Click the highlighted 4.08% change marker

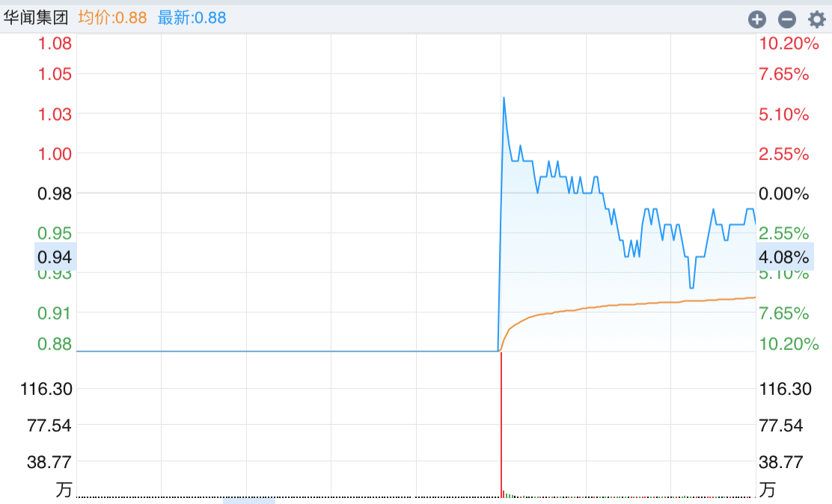coord(784,257)
